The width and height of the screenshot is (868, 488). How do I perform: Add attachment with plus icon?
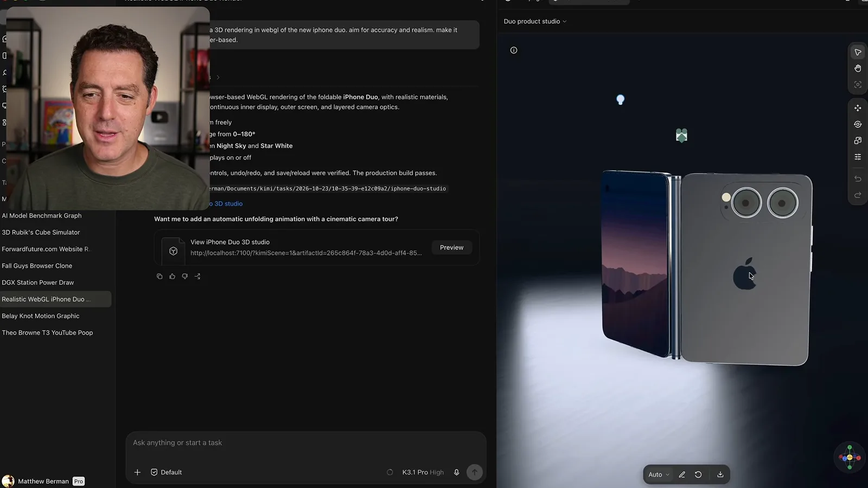[137, 472]
